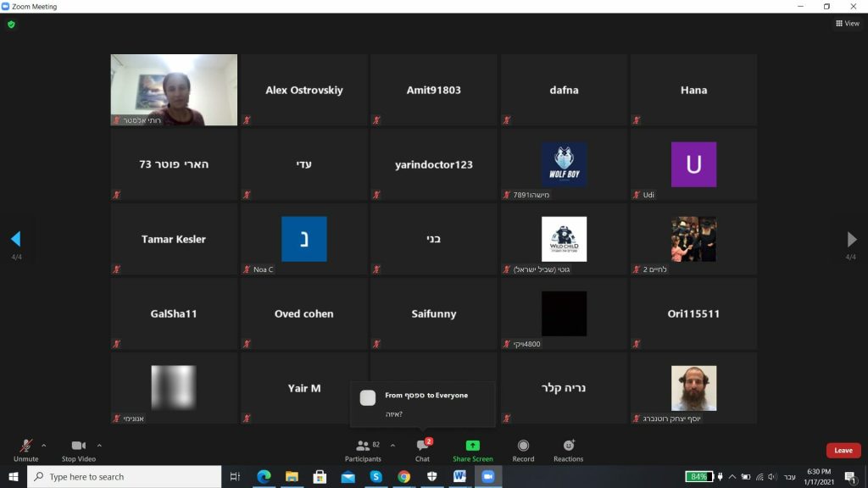The width and height of the screenshot is (868, 488).
Task: Click the green Share Screen icon
Action: point(473,446)
